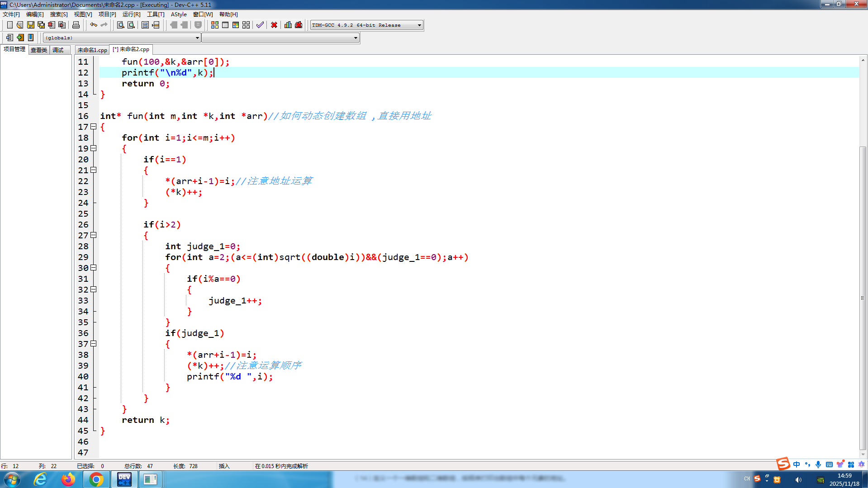Collapse the if(i>2) fold at line 27
Viewport: 868px width, 488px height.
94,235
